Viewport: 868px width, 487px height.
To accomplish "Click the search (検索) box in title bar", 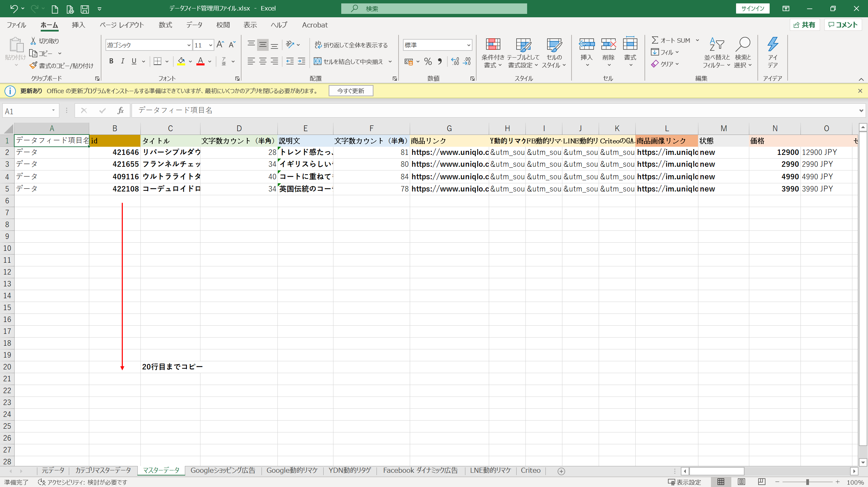I will click(434, 9).
